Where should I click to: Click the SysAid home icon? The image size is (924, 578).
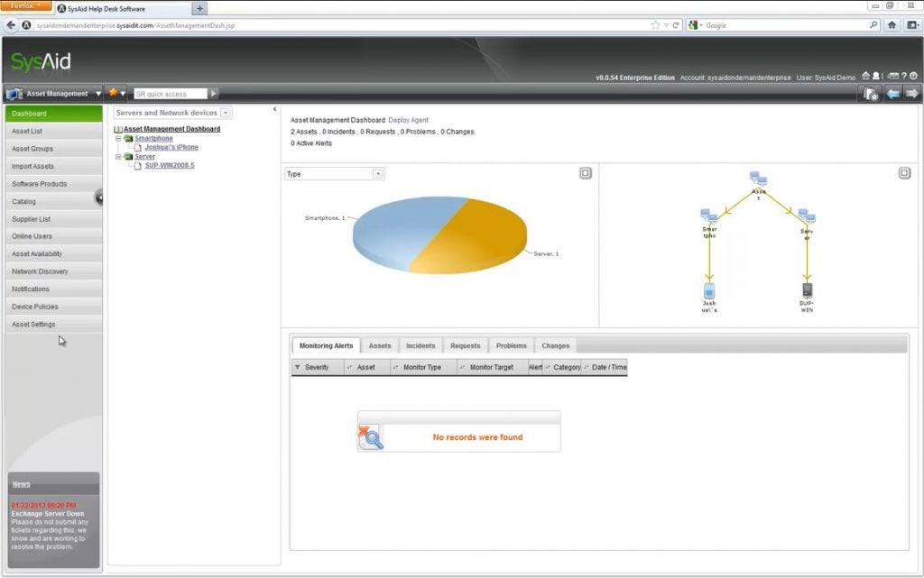click(x=865, y=77)
